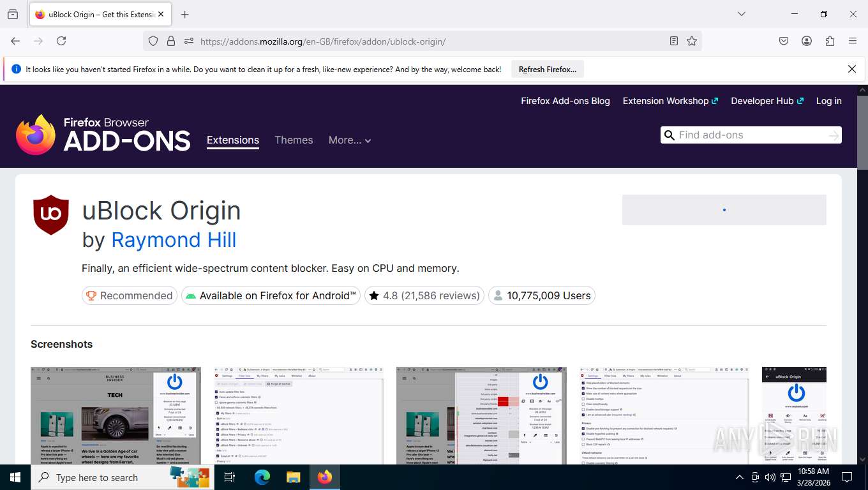The height and width of the screenshot is (490, 868).
Task: Open Windows Start menu
Action: click(x=15, y=477)
